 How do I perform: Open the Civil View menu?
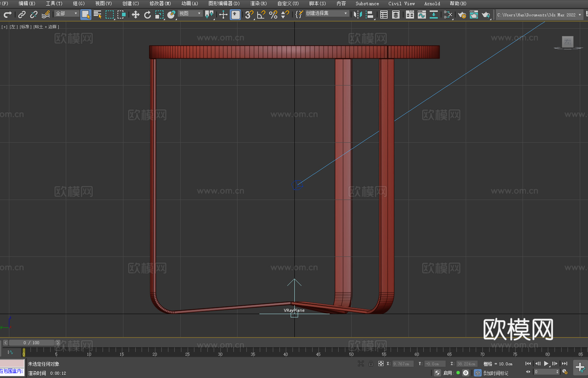tap(402, 3)
